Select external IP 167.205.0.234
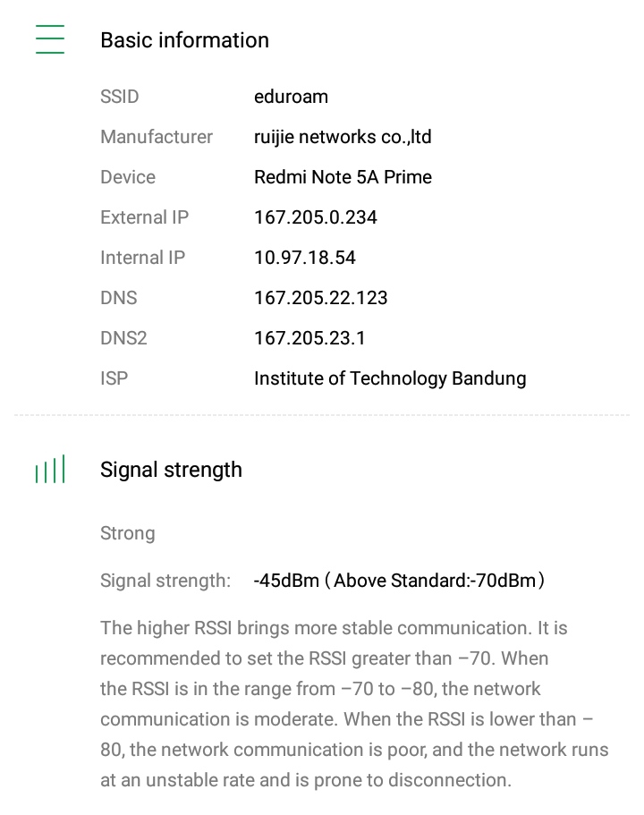This screenshot has width=644, height=815. click(316, 217)
